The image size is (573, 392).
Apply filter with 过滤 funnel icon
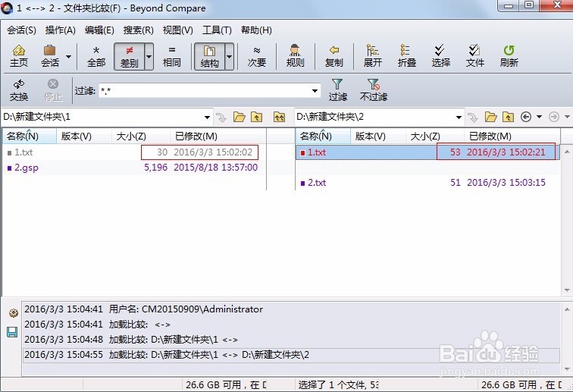337,90
